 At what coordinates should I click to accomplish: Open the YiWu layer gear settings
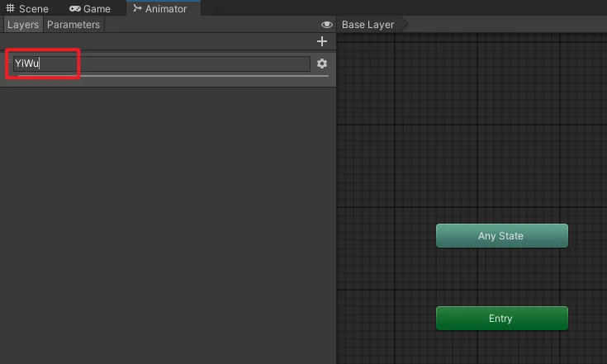click(x=322, y=64)
